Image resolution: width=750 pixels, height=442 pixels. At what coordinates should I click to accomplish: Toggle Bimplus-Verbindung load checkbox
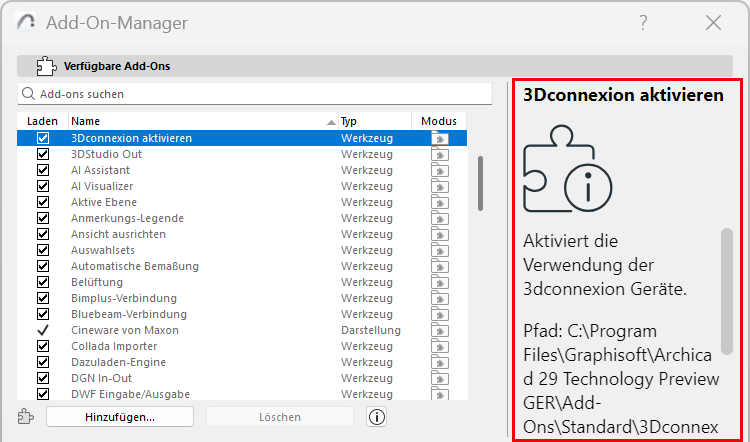(x=43, y=298)
